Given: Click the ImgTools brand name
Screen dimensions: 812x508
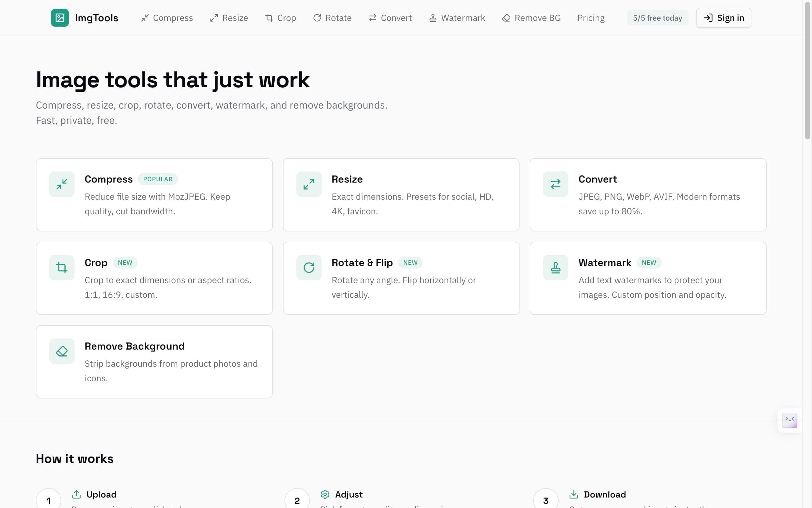Looking at the screenshot, I should (97, 18).
